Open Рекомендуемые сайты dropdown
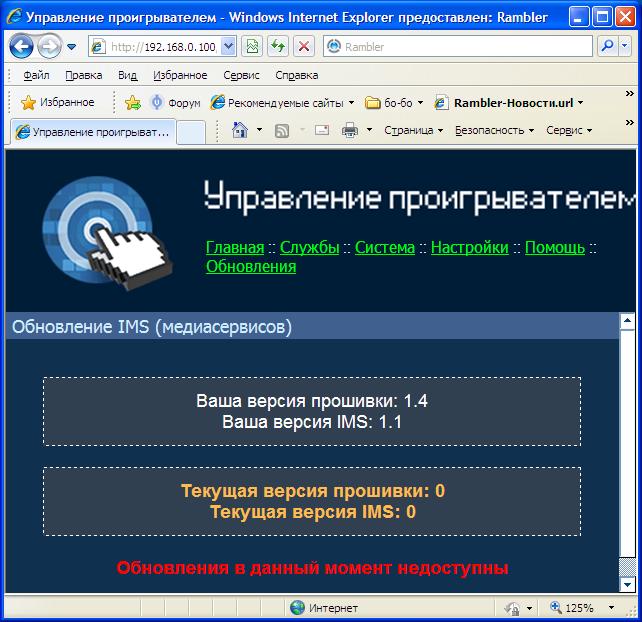 point(282,102)
